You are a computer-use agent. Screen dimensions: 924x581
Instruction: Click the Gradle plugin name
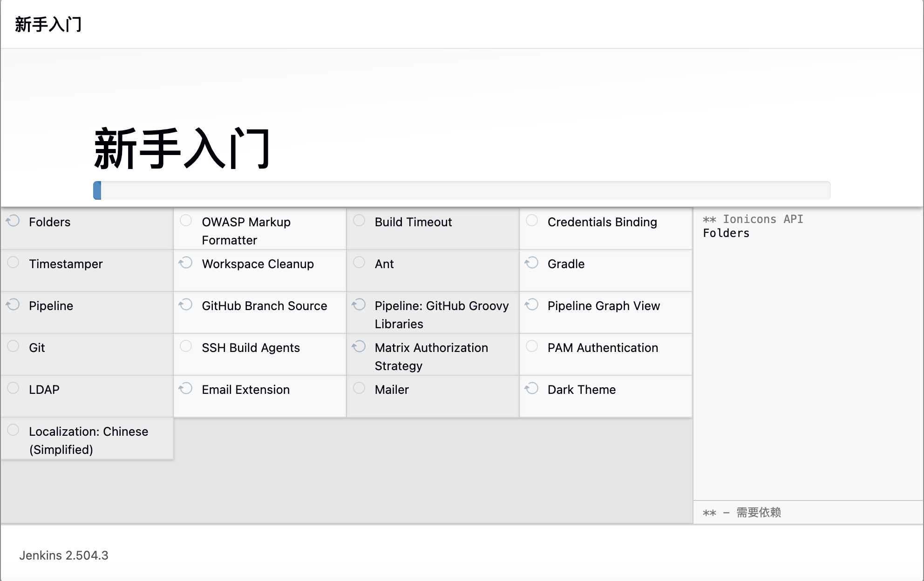click(x=566, y=264)
